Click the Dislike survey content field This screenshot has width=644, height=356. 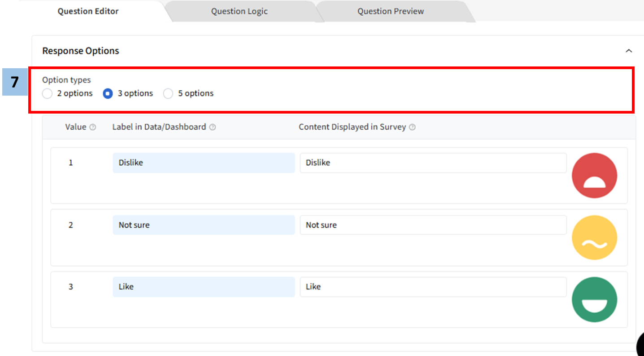tap(433, 163)
